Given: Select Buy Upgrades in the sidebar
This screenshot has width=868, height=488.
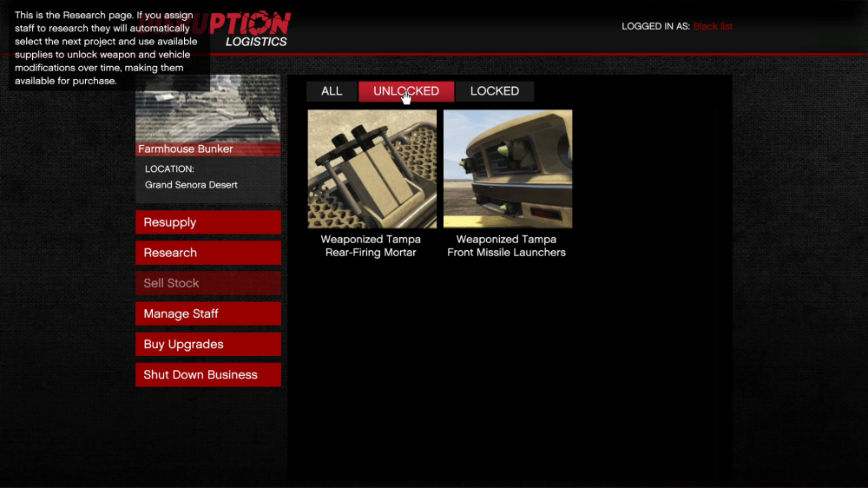Looking at the screenshot, I should coord(207,344).
